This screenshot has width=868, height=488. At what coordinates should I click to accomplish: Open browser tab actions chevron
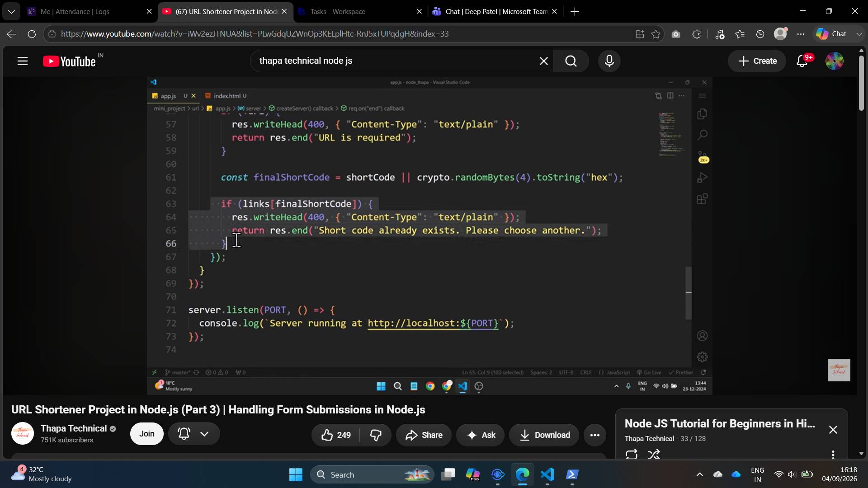11,11
